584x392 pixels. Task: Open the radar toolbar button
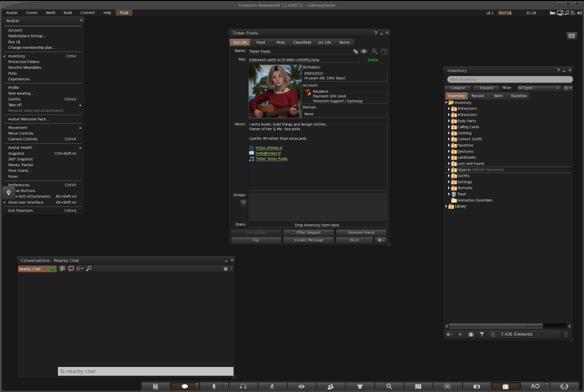[x=447, y=386]
